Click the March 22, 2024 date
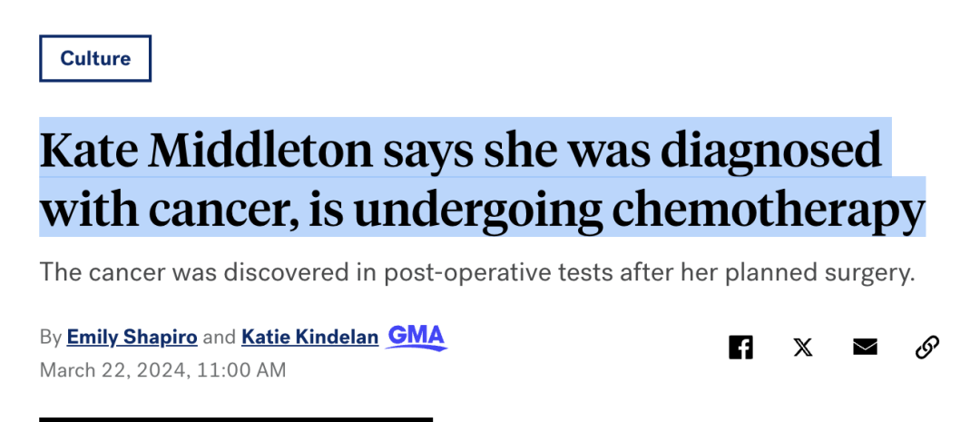Screen dimensions: 980x422 [x=113, y=370]
